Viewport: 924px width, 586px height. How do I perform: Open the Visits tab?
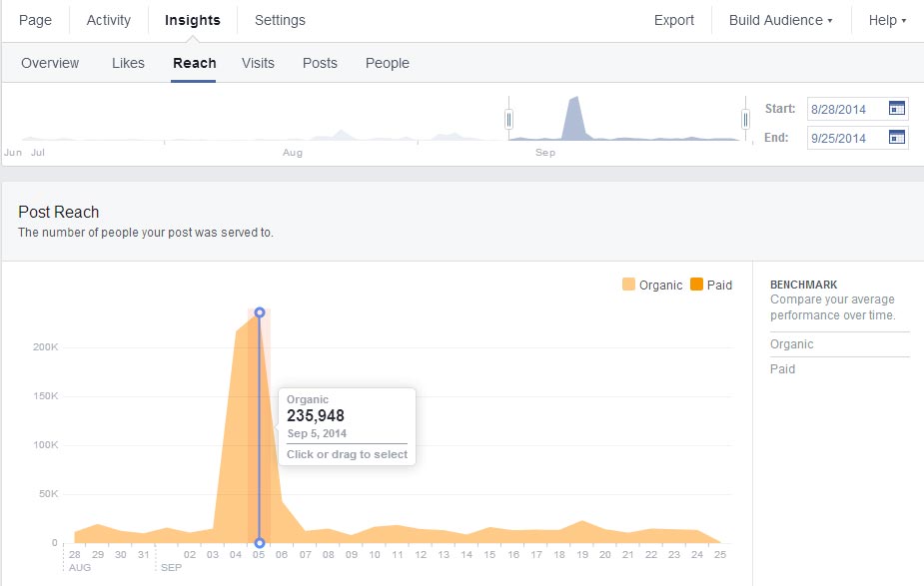click(x=258, y=63)
